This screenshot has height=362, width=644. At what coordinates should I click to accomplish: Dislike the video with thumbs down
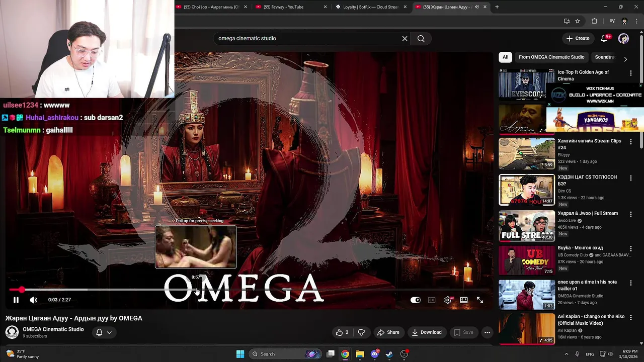pyautogui.click(x=361, y=332)
